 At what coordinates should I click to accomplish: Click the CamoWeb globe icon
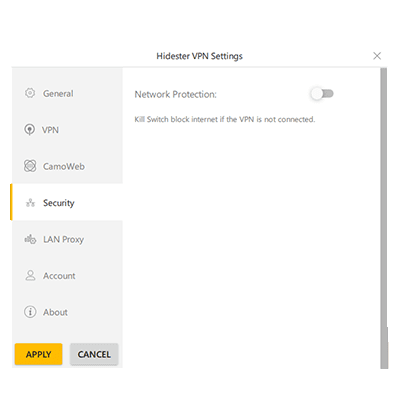[x=30, y=166]
